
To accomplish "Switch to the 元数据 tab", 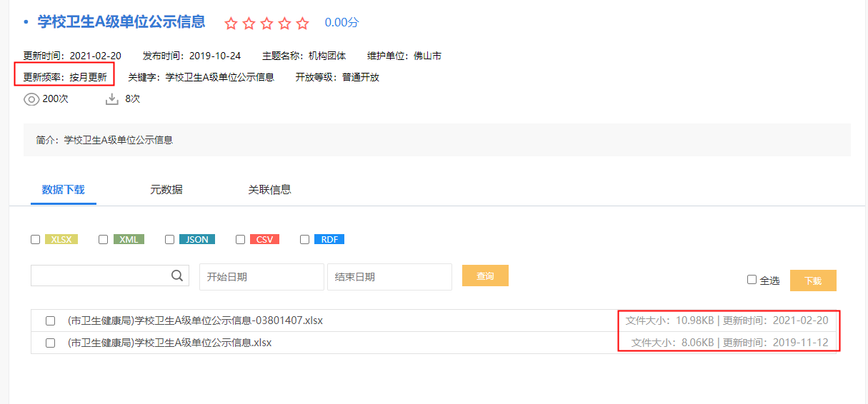I will [x=166, y=190].
